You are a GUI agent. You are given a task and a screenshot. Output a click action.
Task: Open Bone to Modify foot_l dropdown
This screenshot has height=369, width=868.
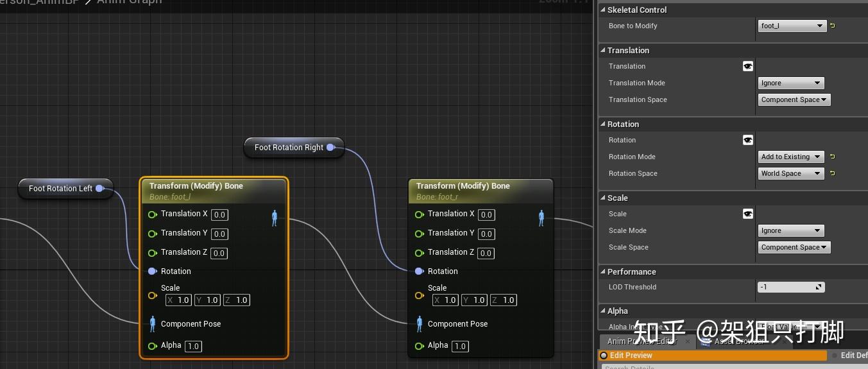point(792,26)
